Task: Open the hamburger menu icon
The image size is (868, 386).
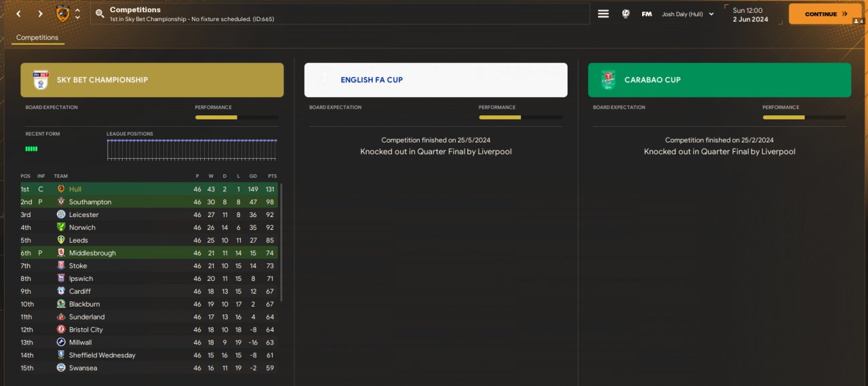Action: point(603,14)
